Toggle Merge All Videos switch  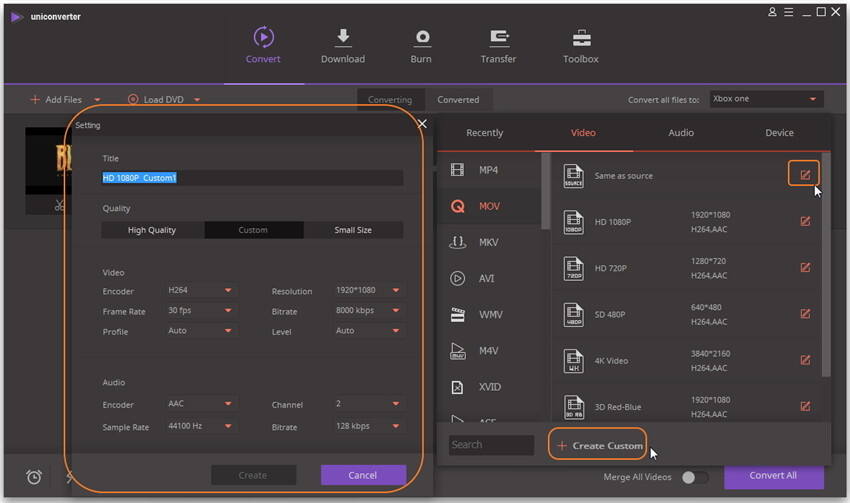(694, 478)
